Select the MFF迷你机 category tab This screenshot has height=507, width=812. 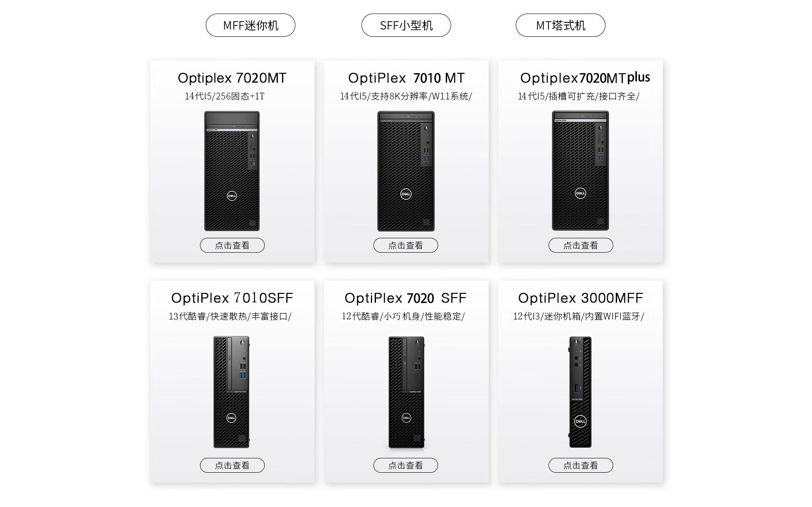point(250,25)
